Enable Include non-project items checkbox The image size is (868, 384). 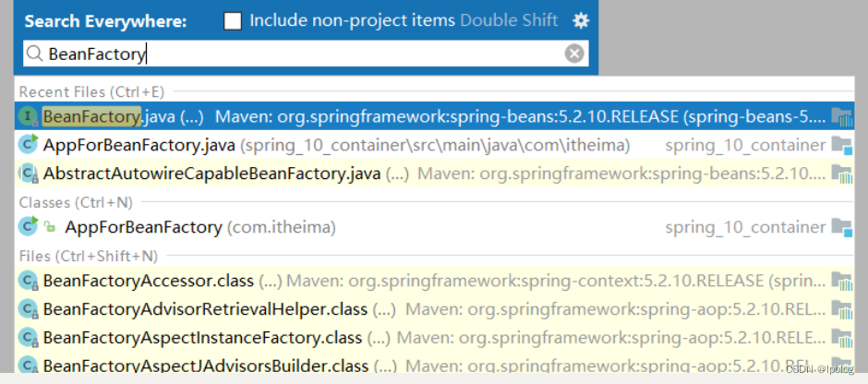[x=233, y=21]
